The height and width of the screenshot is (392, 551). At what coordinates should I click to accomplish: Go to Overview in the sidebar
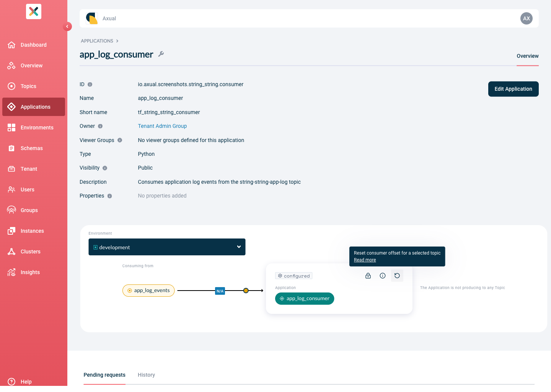pos(34,65)
